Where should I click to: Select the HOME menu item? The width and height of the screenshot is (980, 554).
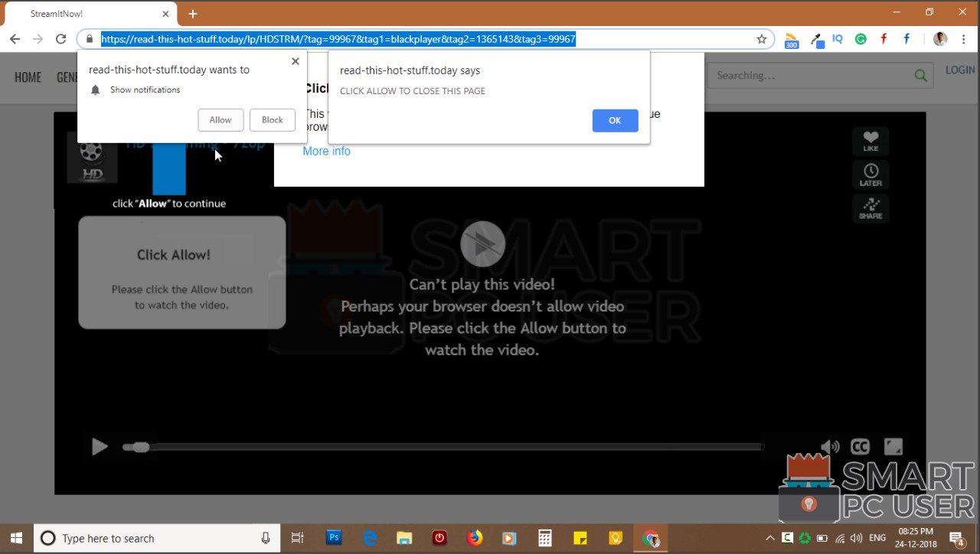pyautogui.click(x=28, y=77)
